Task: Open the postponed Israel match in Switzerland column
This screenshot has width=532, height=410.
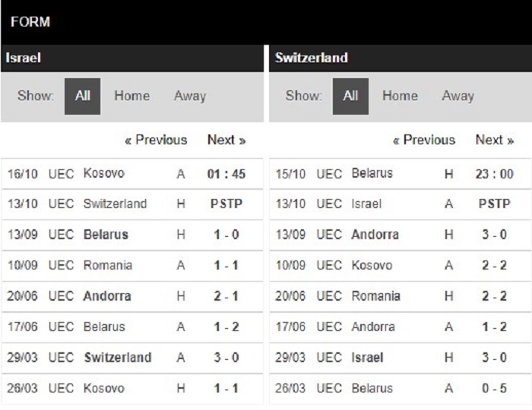Action: pos(401,204)
